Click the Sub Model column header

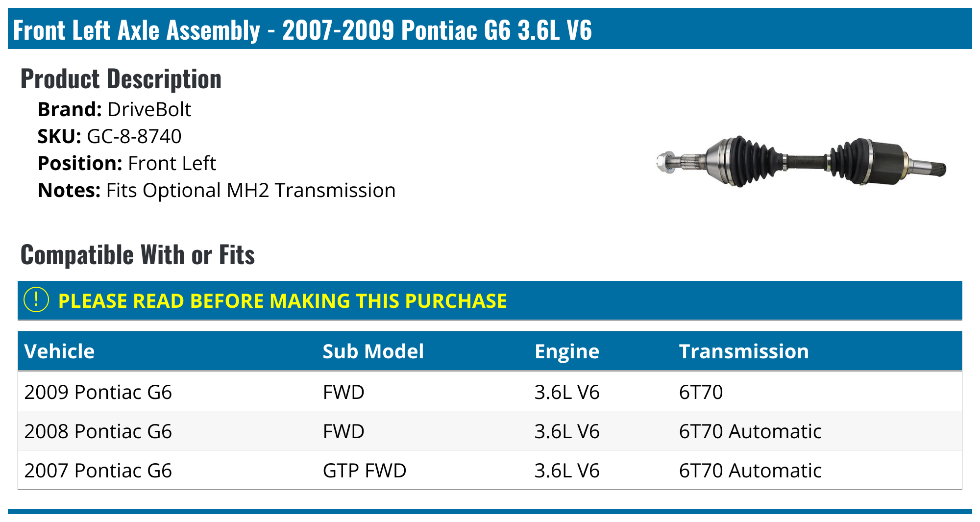click(x=373, y=351)
